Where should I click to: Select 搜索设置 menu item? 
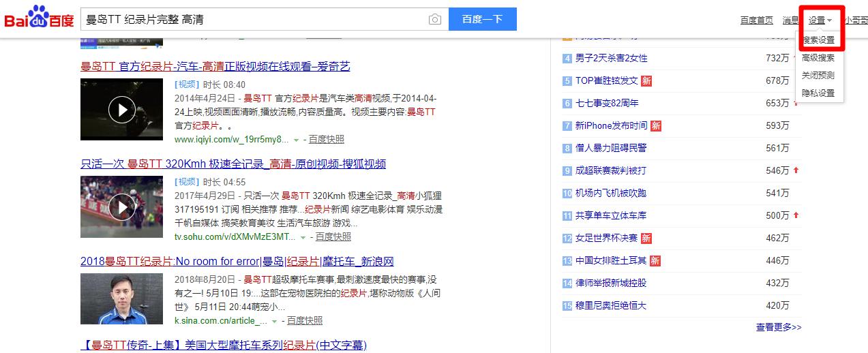click(x=818, y=40)
